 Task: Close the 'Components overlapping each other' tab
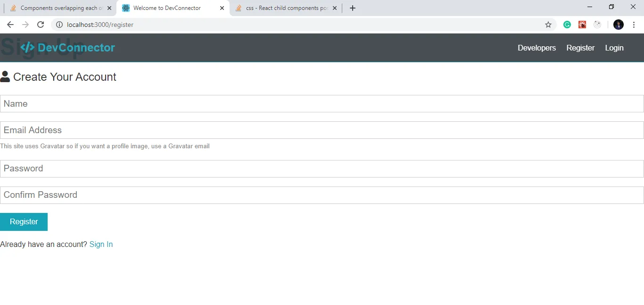(x=109, y=8)
